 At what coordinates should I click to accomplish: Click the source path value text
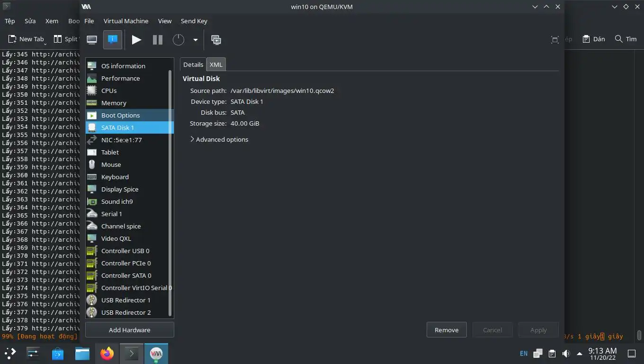282,91
